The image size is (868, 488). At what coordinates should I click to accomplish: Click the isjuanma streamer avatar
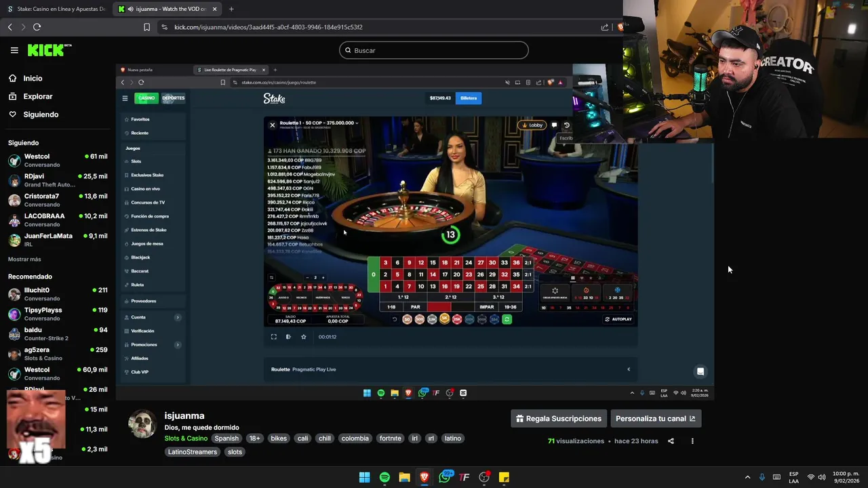pos(142,424)
